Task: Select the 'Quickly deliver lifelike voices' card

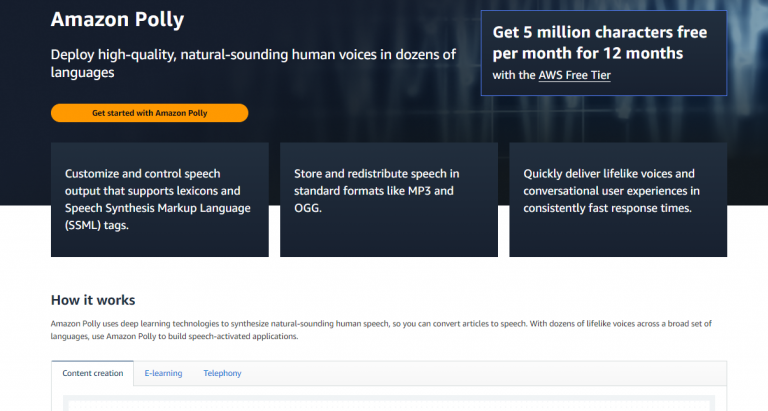Action: (618, 199)
